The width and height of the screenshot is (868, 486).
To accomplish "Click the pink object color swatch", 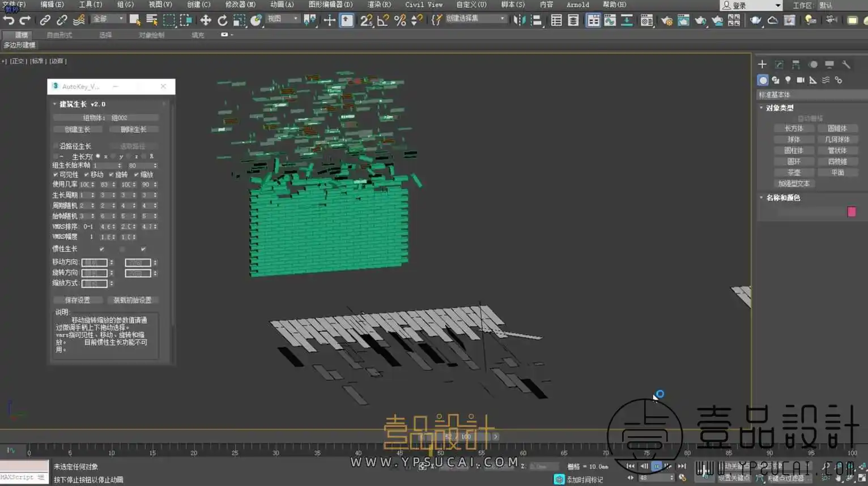I will [852, 212].
